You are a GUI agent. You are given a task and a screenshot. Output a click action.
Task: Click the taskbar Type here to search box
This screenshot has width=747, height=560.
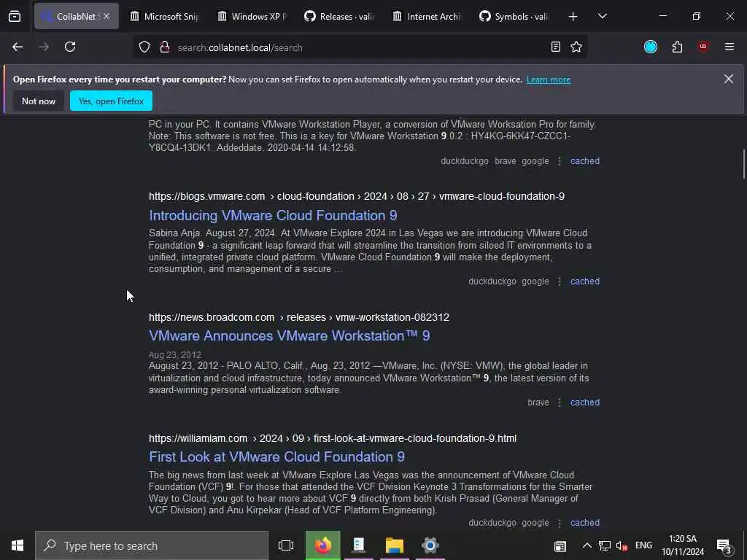click(x=152, y=545)
